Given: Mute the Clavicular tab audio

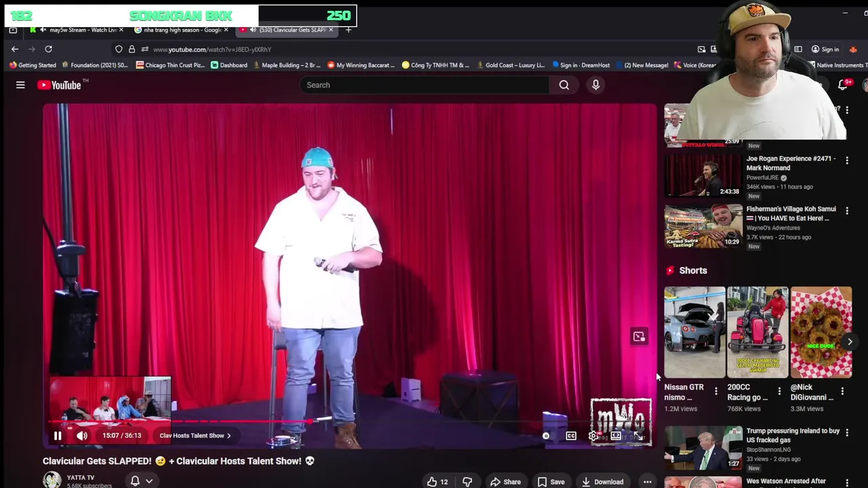Looking at the screenshot, I should [x=253, y=30].
